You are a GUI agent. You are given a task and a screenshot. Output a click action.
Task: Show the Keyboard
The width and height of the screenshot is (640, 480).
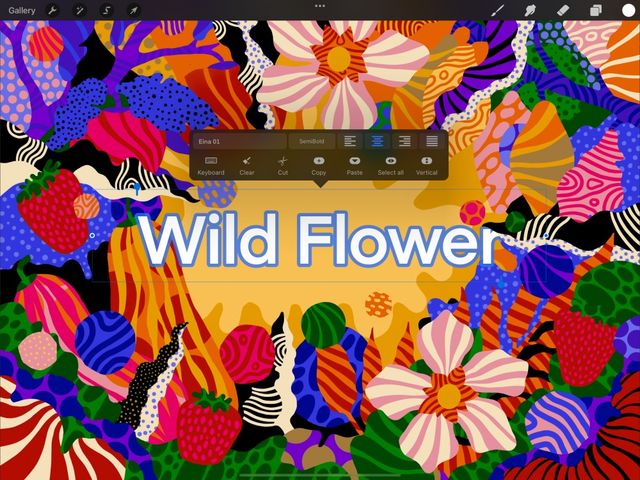[x=211, y=166]
